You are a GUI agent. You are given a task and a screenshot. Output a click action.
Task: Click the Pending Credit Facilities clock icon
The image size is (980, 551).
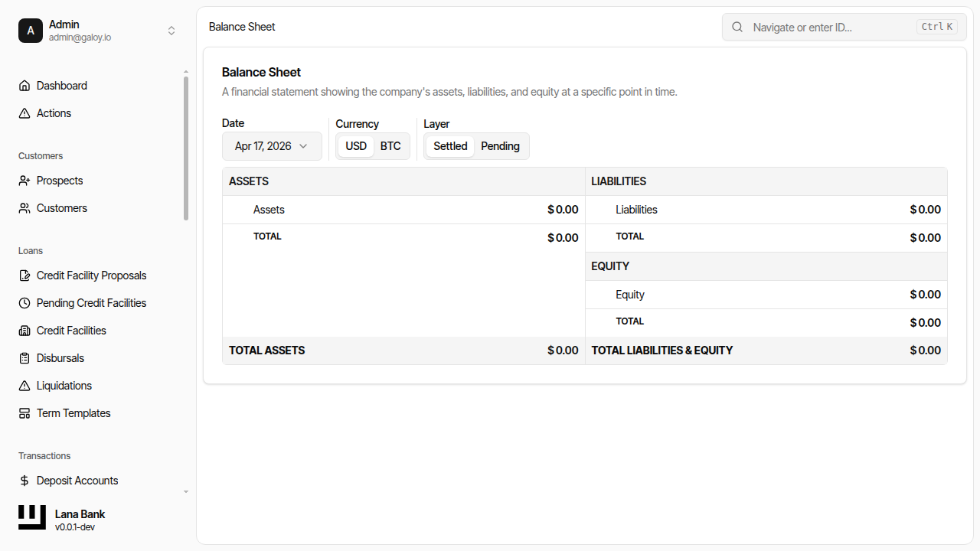click(x=24, y=303)
